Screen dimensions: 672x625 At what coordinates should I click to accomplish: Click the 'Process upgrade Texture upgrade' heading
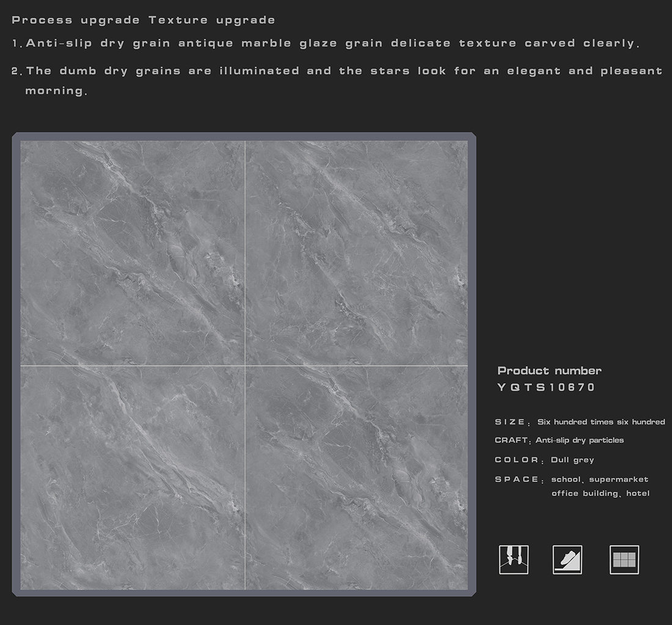pyautogui.click(x=143, y=20)
